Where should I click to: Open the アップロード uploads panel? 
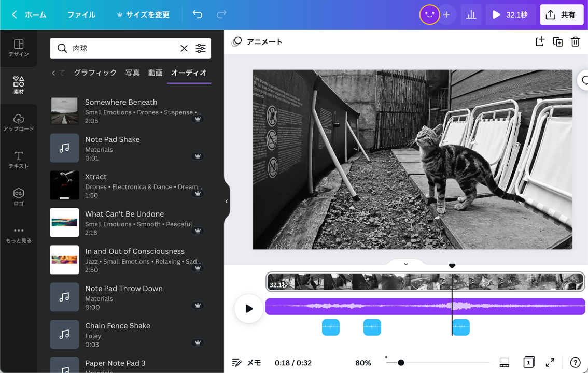18,122
